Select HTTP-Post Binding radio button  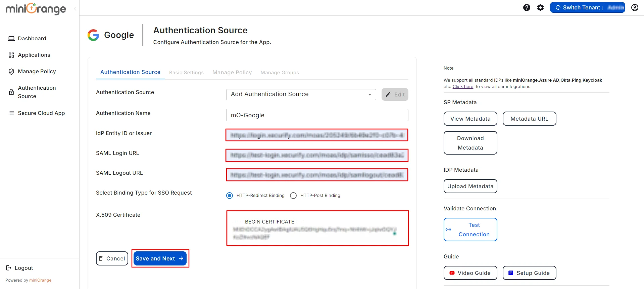[x=293, y=196]
